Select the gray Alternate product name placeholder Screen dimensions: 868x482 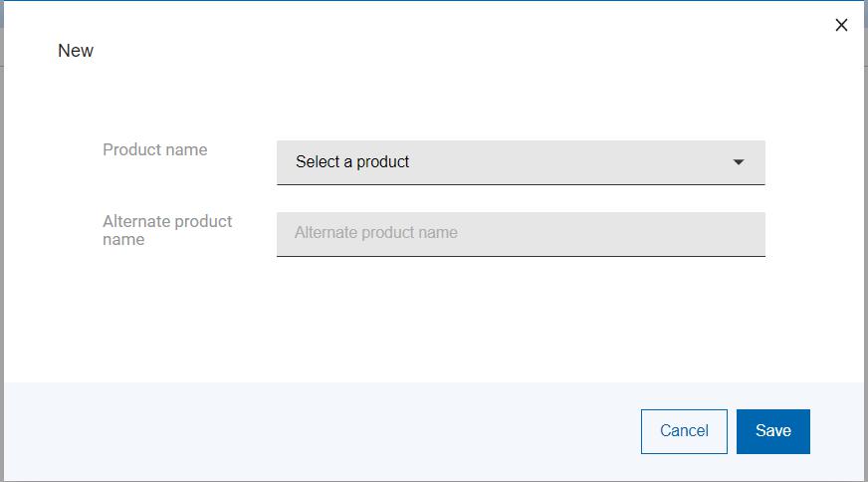click(376, 233)
